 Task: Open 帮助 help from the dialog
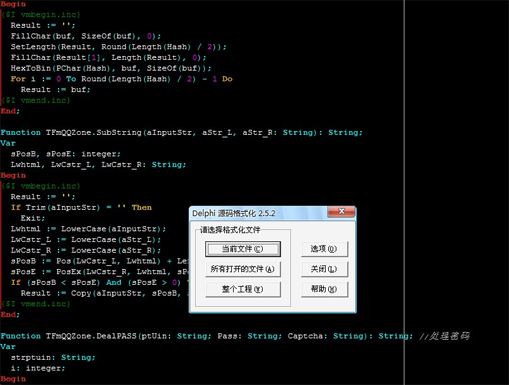[324, 289]
